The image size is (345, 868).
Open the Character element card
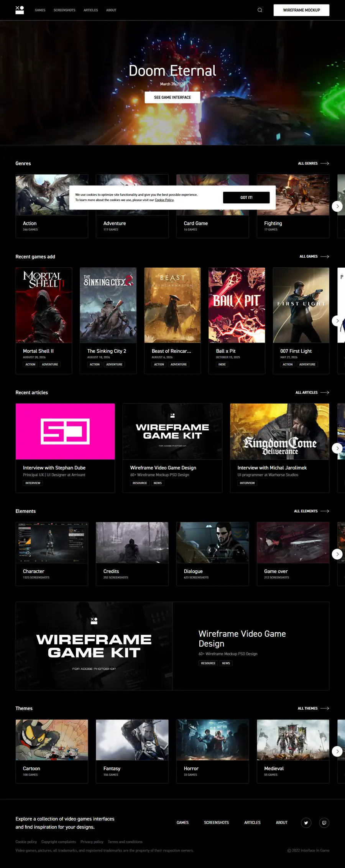[x=52, y=554]
